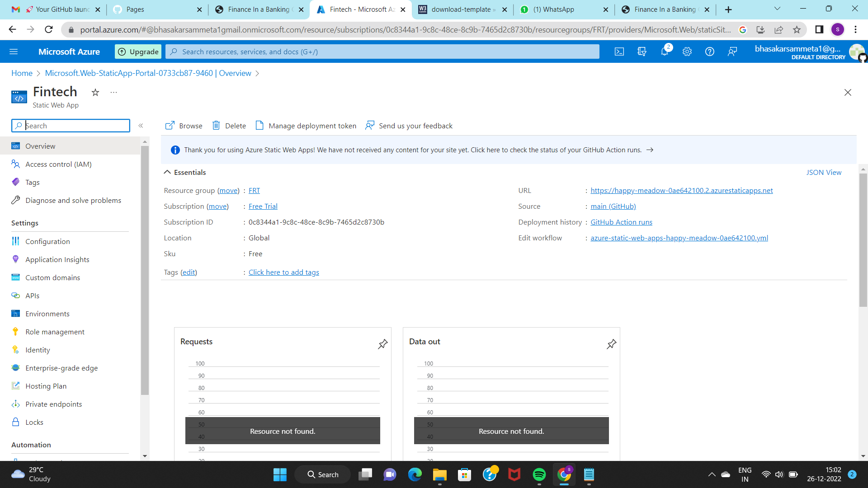Open Custom domains settings
This screenshot has width=868, height=488.
click(x=52, y=277)
